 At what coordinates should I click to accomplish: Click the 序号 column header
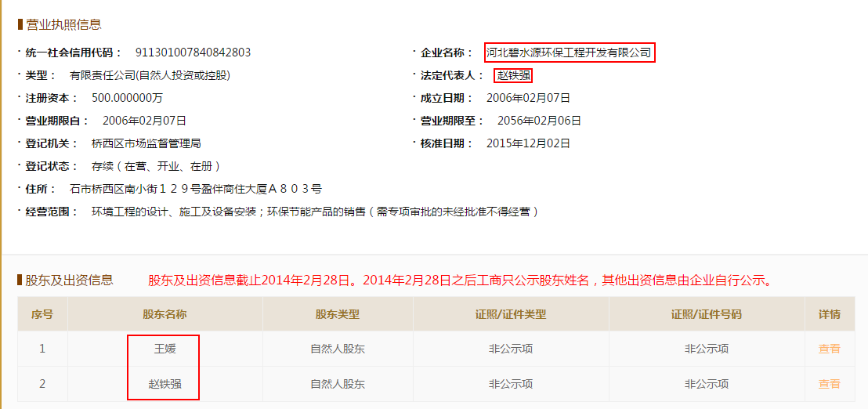pos(42,314)
